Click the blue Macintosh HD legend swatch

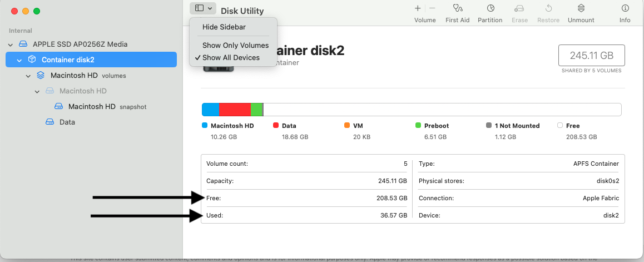(205, 125)
